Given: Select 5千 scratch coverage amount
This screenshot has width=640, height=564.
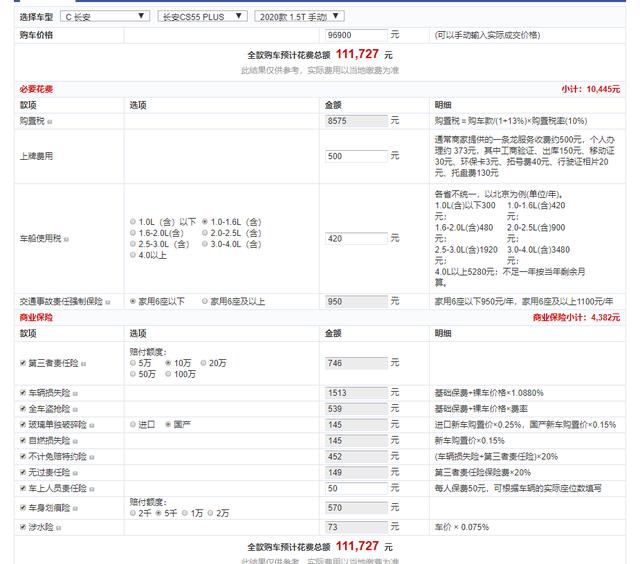Looking at the screenshot, I should coord(159,513).
